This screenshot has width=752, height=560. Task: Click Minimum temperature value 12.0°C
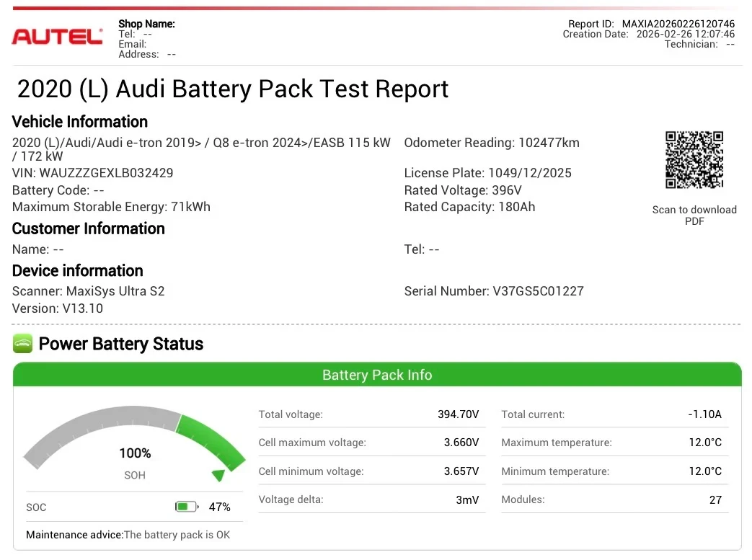coord(705,471)
